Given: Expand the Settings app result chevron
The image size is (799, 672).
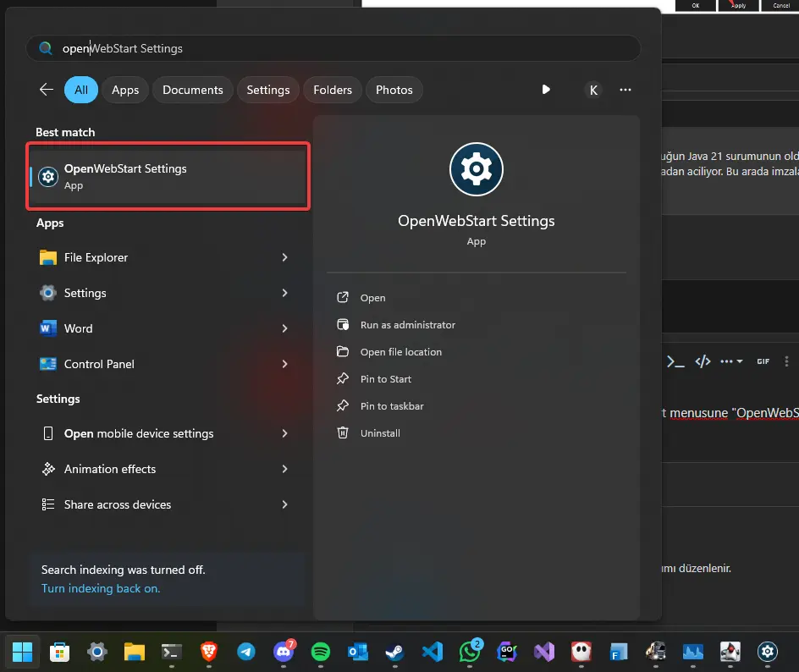Looking at the screenshot, I should pyautogui.click(x=285, y=293).
